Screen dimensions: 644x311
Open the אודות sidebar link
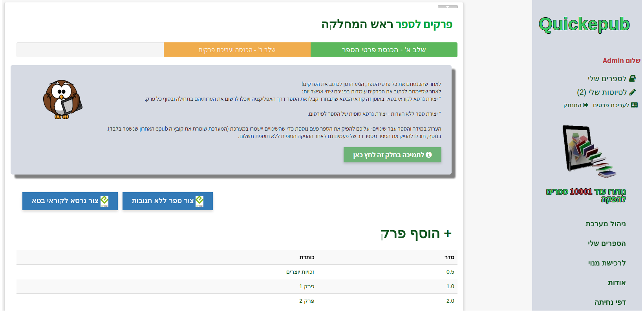tap(617, 283)
